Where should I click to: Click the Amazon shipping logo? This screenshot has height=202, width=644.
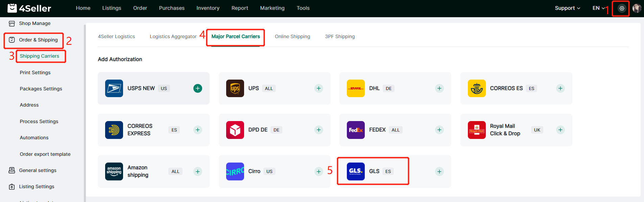(x=114, y=171)
